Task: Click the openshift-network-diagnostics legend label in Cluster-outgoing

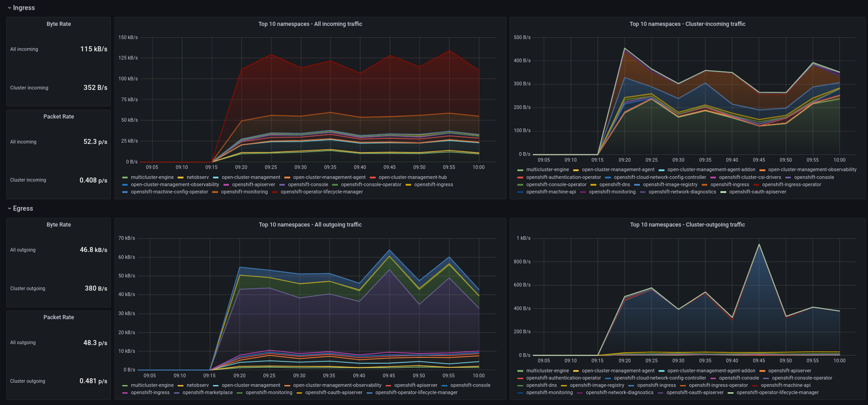Action: tap(620, 393)
